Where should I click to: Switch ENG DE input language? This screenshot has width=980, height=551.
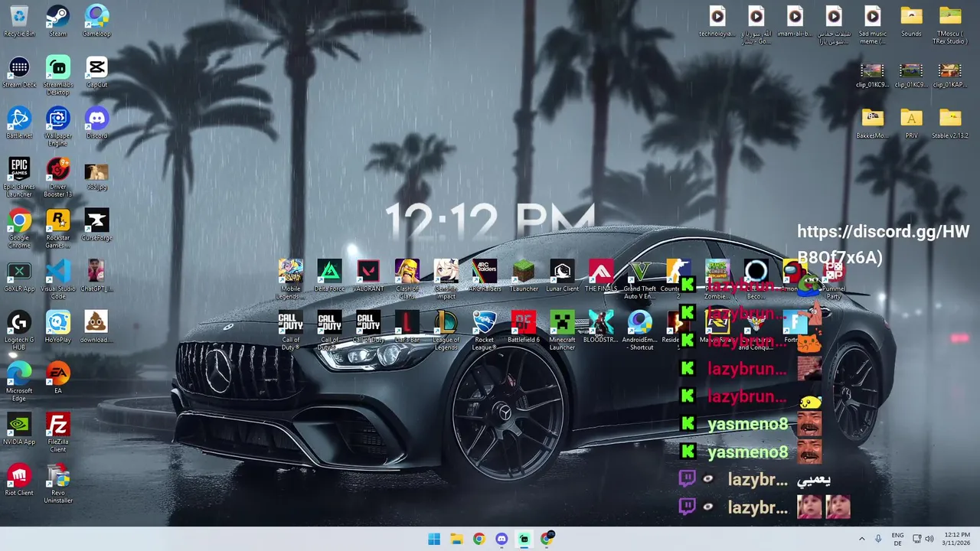pyautogui.click(x=897, y=539)
